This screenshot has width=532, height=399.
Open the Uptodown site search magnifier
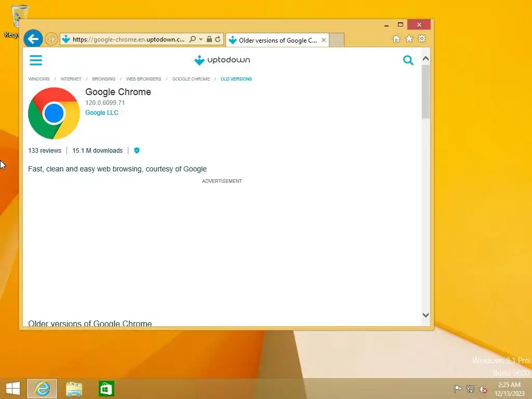pyautogui.click(x=408, y=60)
